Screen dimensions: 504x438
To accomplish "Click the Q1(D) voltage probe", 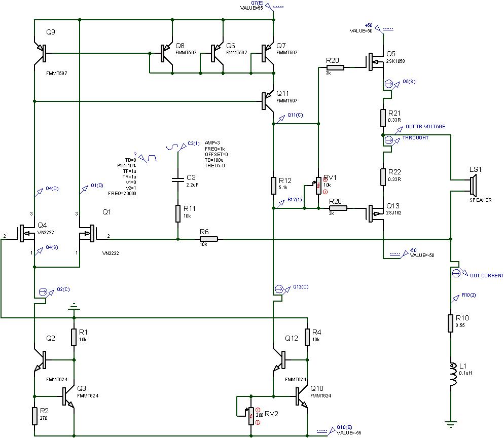I will click(84, 189).
